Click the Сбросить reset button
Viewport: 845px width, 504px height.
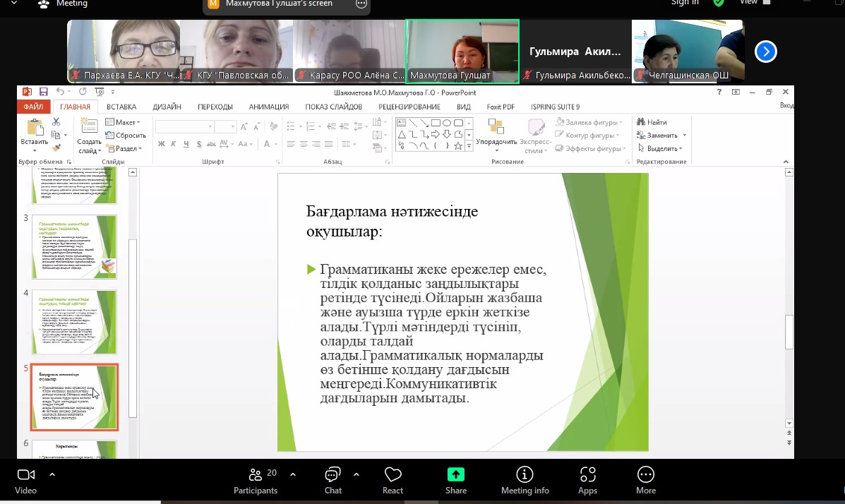click(126, 136)
